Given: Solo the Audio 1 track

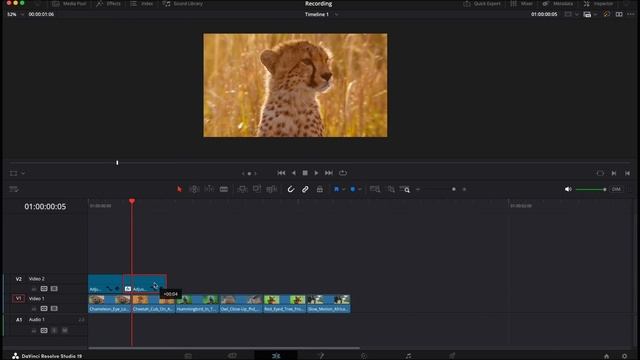Looking at the screenshot, I should click(x=54, y=330).
